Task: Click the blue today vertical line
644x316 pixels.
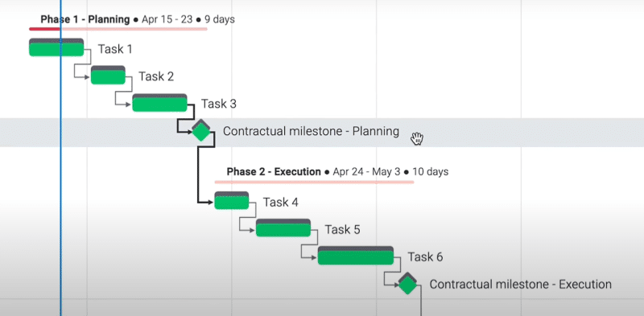Action: (x=61, y=158)
